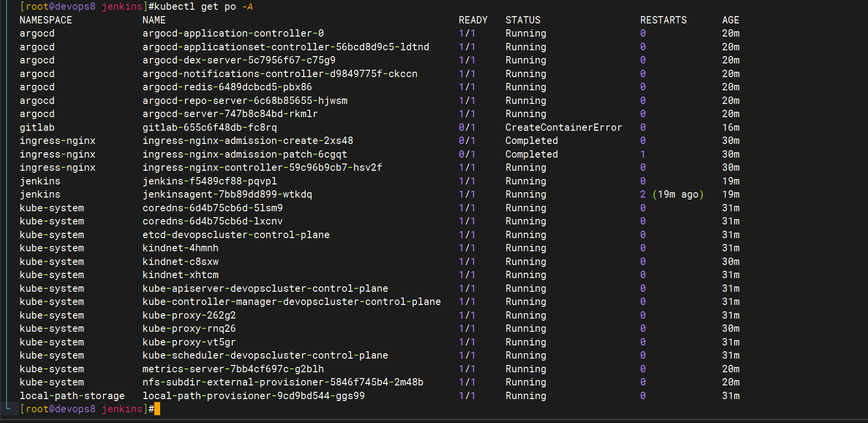
Task: Click the 0/1 ready value of admission-create pod
Action: pos(467,141)
